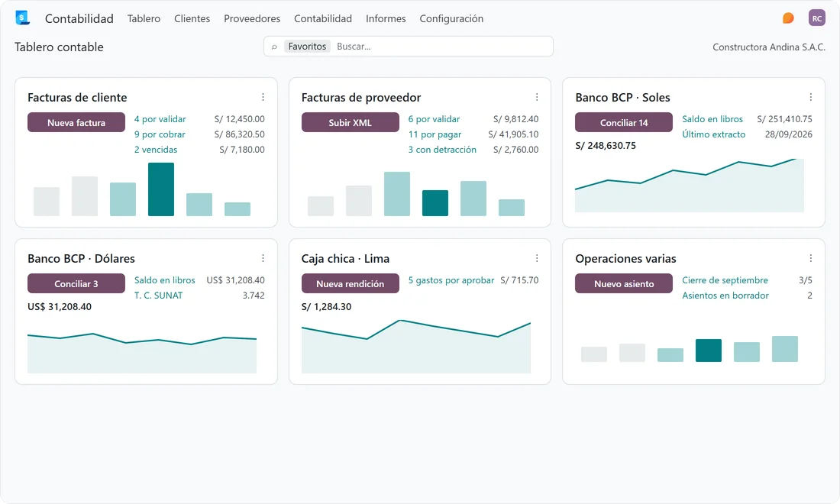Click the Subir XML button
Viewport: 840px width, 504px height.
click(x=350, y=122)
